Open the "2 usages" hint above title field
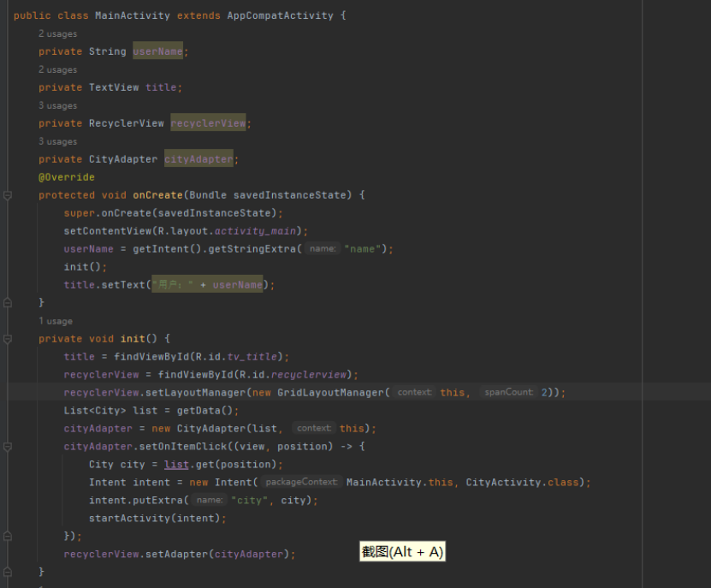The width and height of the screenshot is (711, 588). [x=57, y=70]
